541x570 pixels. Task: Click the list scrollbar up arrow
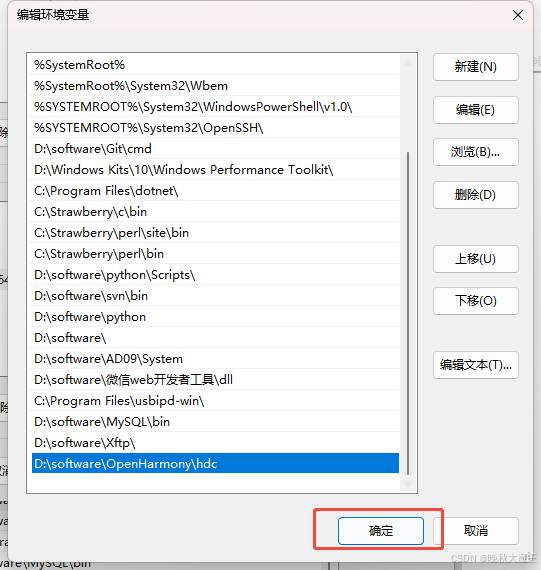point(408,63)
